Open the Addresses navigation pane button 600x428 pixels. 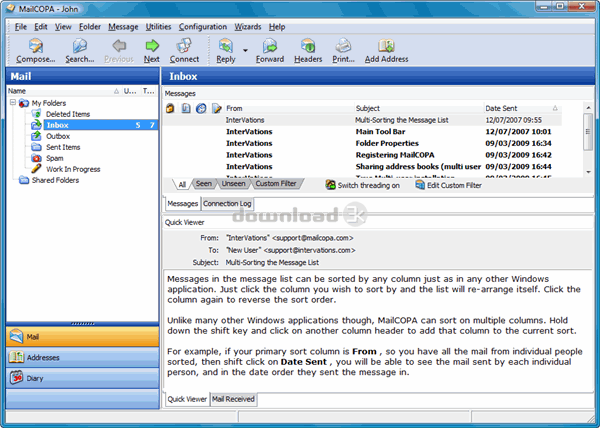tap(83, 357)
